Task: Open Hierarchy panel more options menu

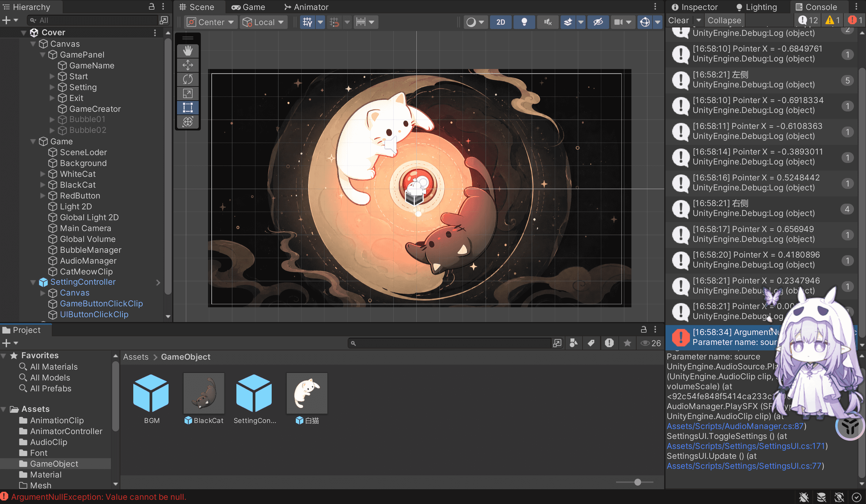Action: [x=163, y=7]
